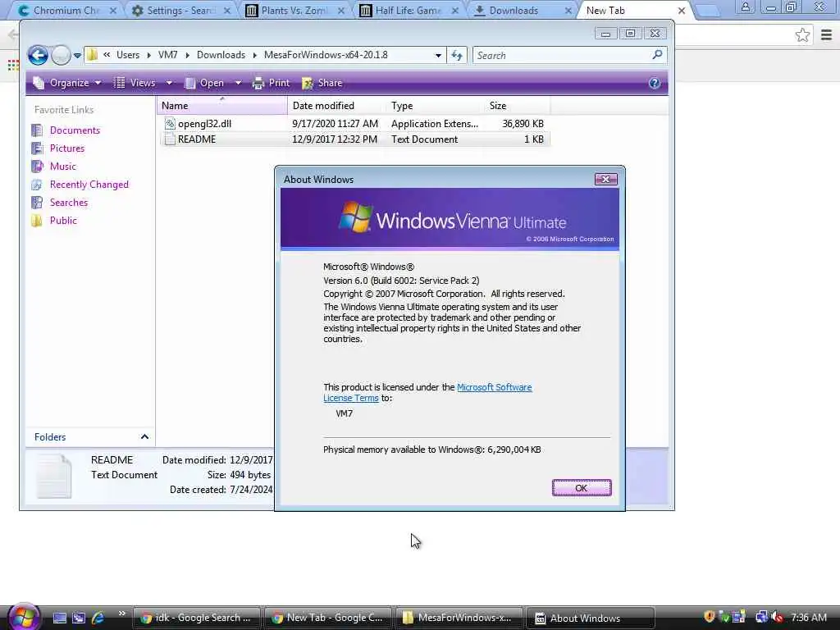840x630 pixels.
Task: Switch to the Chromium tab
Action: click(x=66, y=10)
